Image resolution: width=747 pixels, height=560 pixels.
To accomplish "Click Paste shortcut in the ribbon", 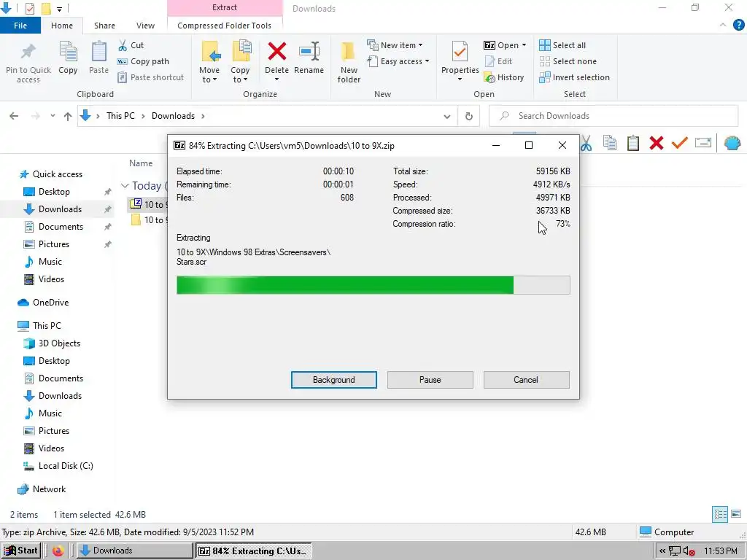I will pos(150,77).
